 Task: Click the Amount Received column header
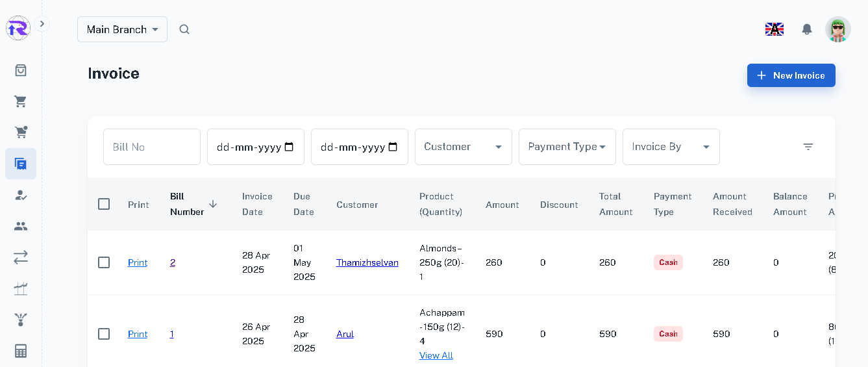coord(732,204)
